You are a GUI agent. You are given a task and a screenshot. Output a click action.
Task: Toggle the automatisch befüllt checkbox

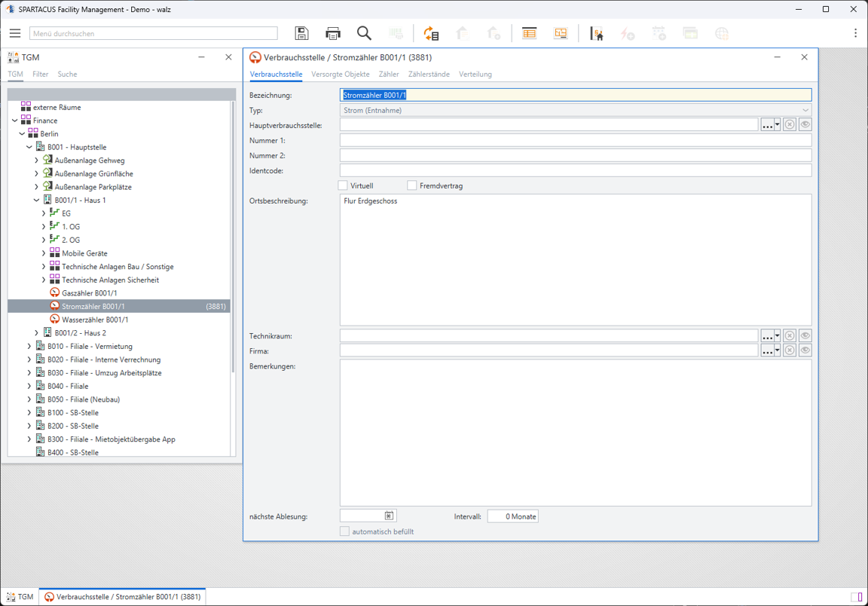tap(344, 531)
